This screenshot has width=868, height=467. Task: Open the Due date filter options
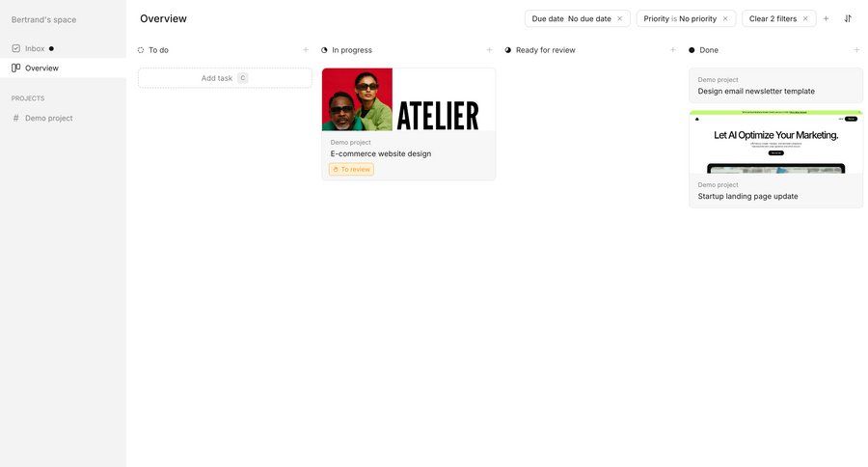click(571, 19)
